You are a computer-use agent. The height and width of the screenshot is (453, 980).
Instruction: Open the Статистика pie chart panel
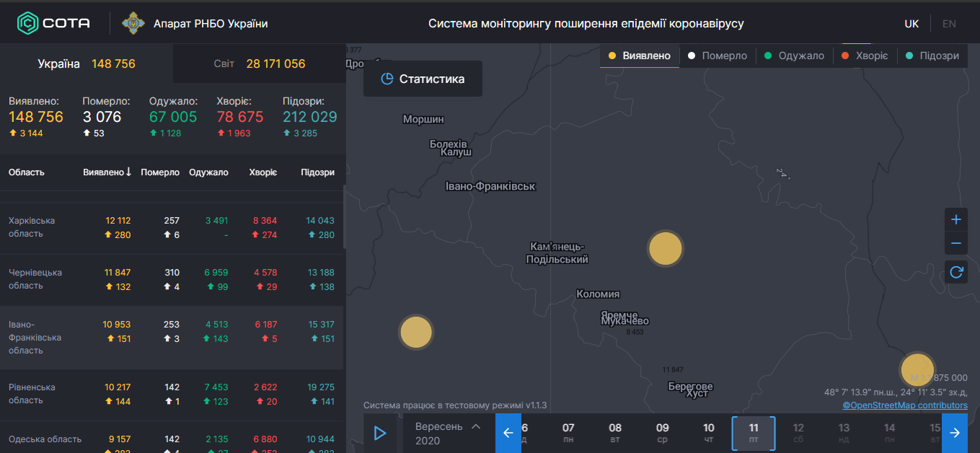423,79
